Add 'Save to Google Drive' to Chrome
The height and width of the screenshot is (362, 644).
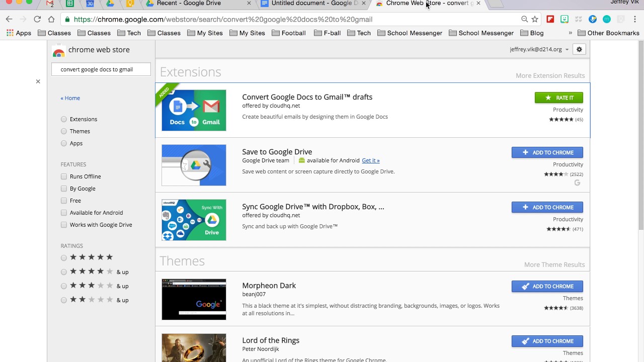coord(547,152)
